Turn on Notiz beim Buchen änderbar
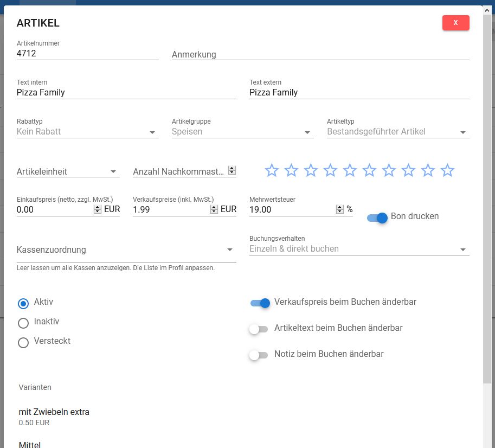Viewport: 495px width, 448px height. pyautogui.click(x=259, y=355)
